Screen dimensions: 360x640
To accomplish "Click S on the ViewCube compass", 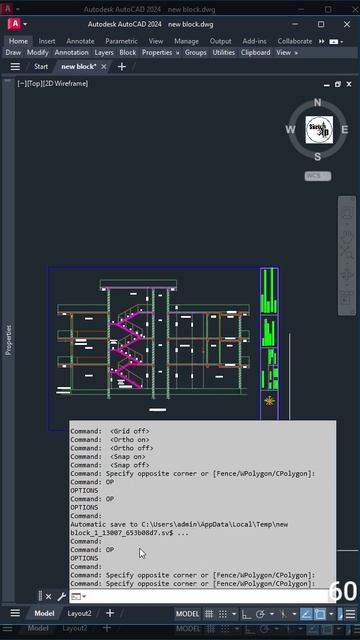I will click(x=317, y=157).
